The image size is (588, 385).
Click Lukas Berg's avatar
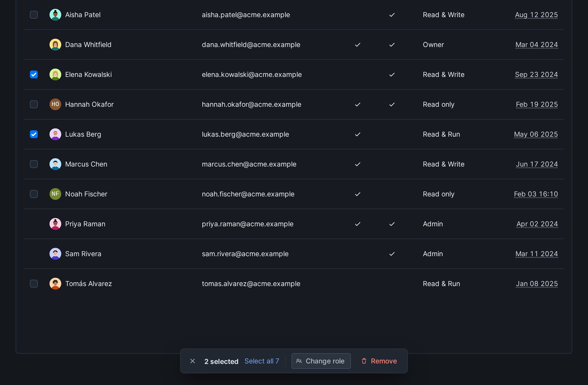click(55, 134)
